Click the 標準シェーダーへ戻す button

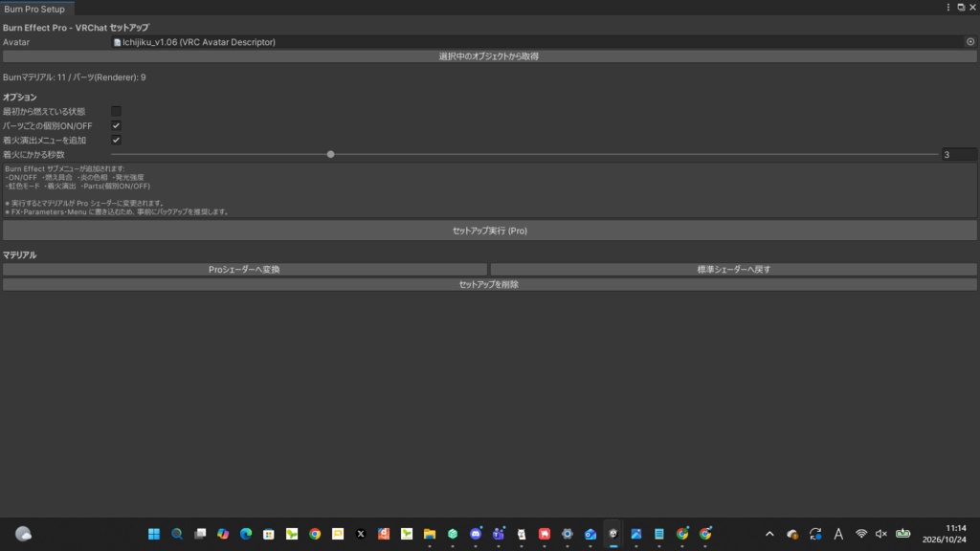[734, 269]
